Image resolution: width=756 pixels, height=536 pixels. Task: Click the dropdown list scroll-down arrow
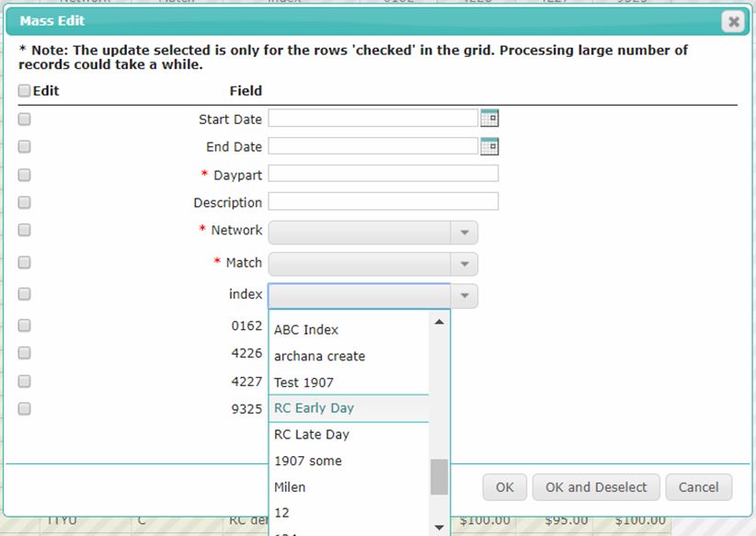coord(439,528)
